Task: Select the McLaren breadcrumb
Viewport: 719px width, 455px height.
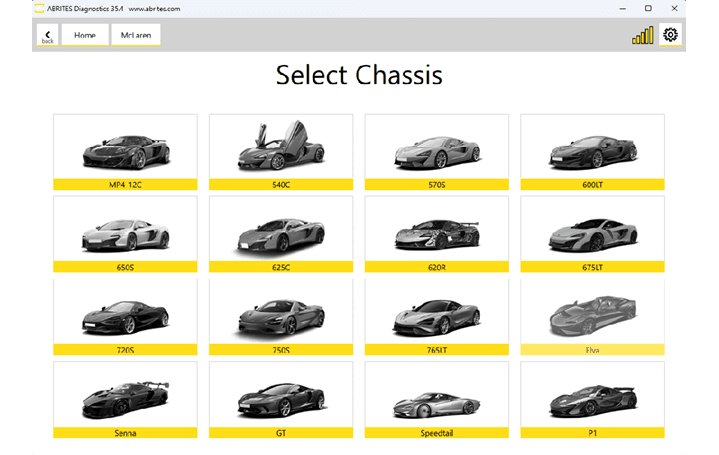Action: pos(136,35)
